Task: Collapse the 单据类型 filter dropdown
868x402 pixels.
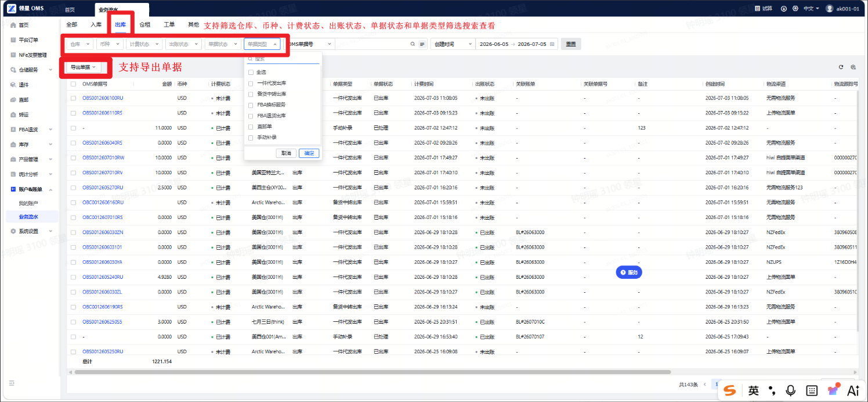Action: tap(262, 44)
